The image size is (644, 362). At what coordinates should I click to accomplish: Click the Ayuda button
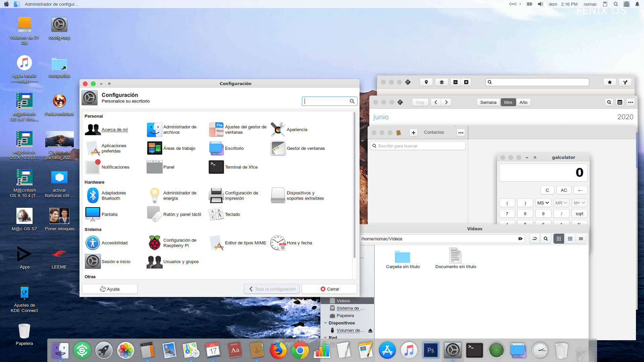110,289
